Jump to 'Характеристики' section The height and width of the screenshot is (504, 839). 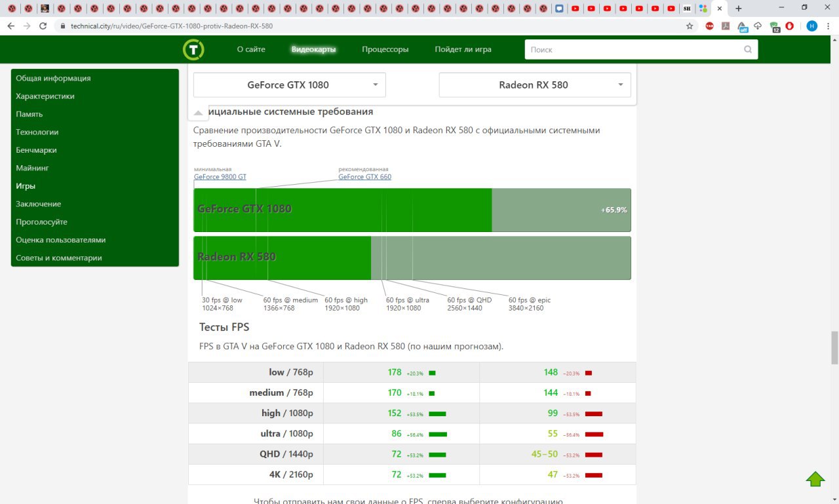pos(45,96)
